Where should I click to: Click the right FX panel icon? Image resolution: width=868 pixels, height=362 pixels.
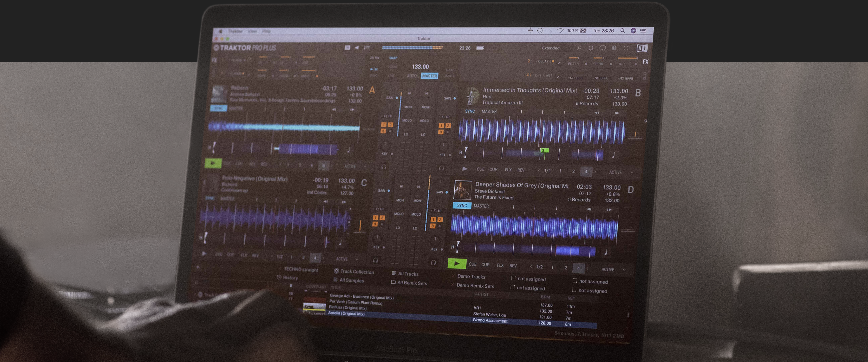coord(645,62)
